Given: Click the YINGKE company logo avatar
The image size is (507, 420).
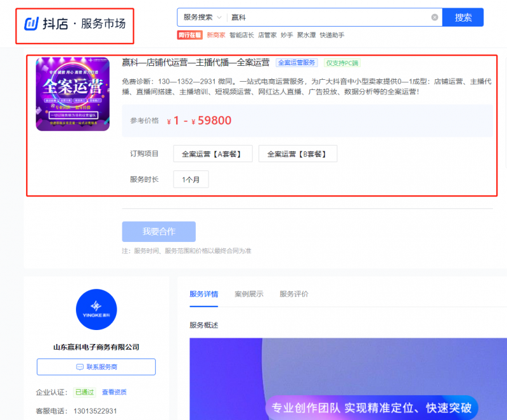Looking at the screenshot, I should click(x=96, y=309).
